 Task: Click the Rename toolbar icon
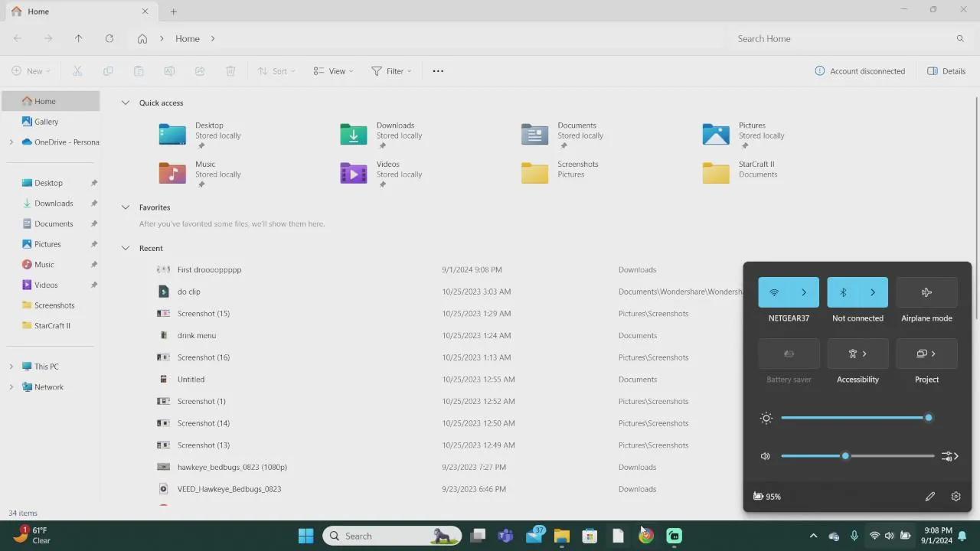click(x=169, y=71)
